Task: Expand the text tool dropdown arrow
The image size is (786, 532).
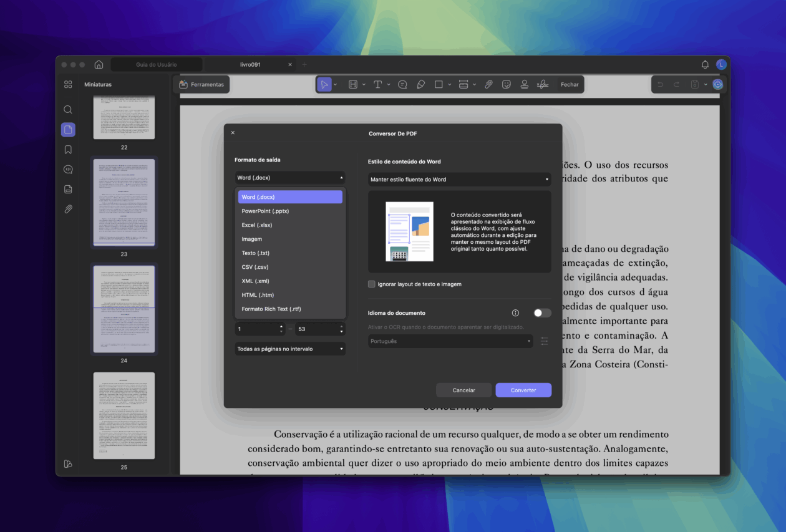Action: (x=389, y=84)
